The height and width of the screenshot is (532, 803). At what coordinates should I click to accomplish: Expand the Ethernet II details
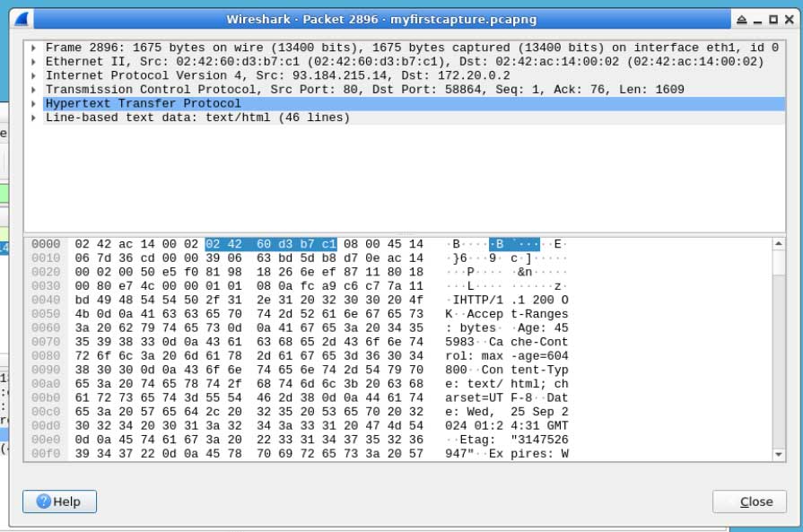(x=33, y=62)
